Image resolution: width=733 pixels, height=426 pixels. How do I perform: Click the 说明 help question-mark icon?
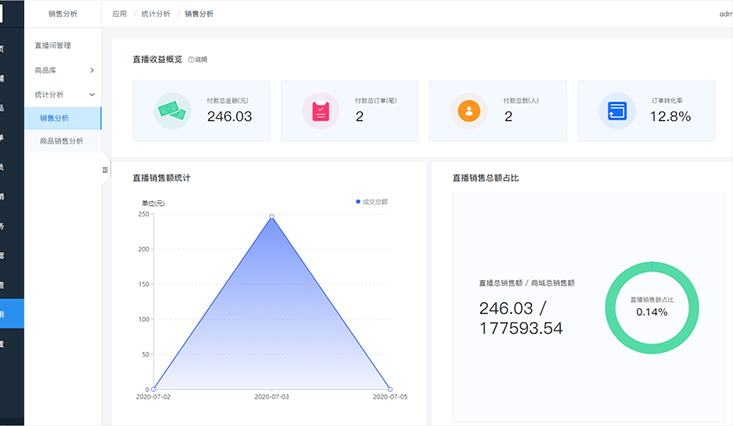191,60
